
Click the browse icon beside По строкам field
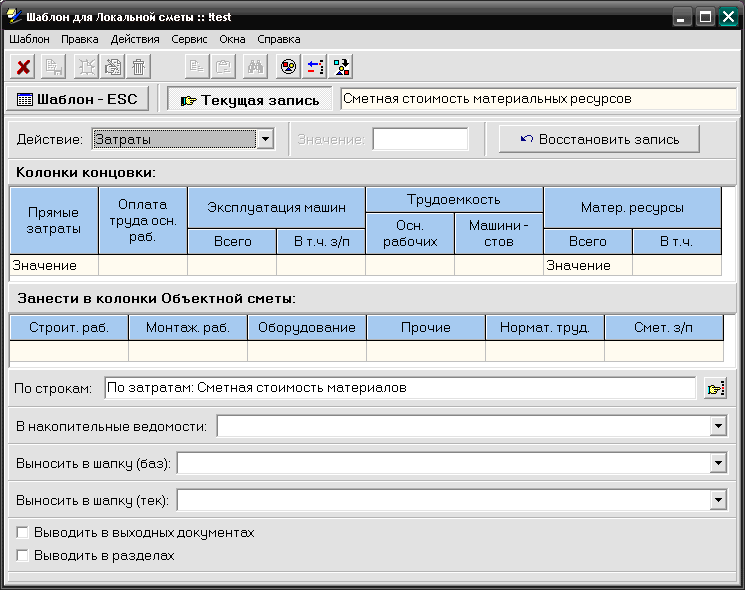pos(714,388)
